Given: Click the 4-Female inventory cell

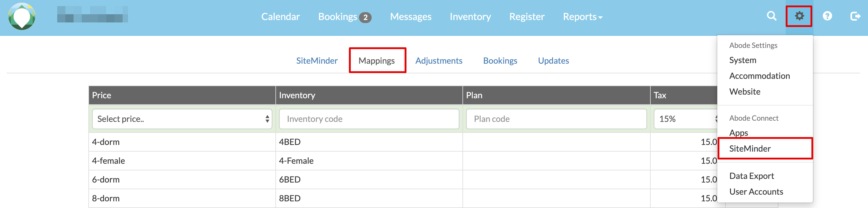Looking at the screenshot, I should click(x=369, y=161).
